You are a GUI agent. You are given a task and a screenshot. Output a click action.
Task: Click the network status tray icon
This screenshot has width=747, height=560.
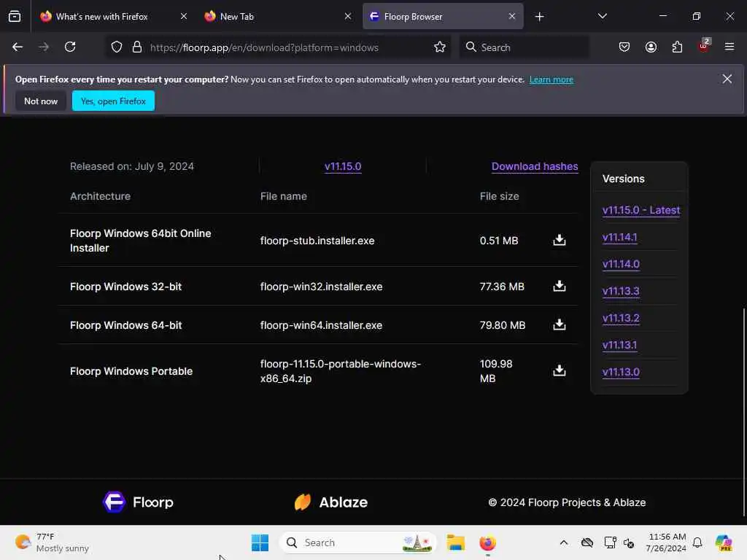610,542
